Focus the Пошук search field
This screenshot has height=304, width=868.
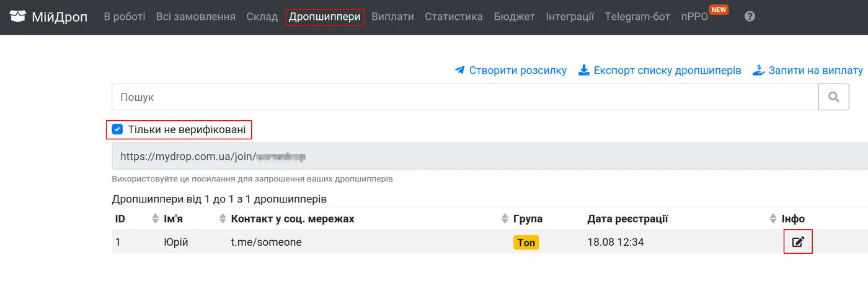pos(465,97)
